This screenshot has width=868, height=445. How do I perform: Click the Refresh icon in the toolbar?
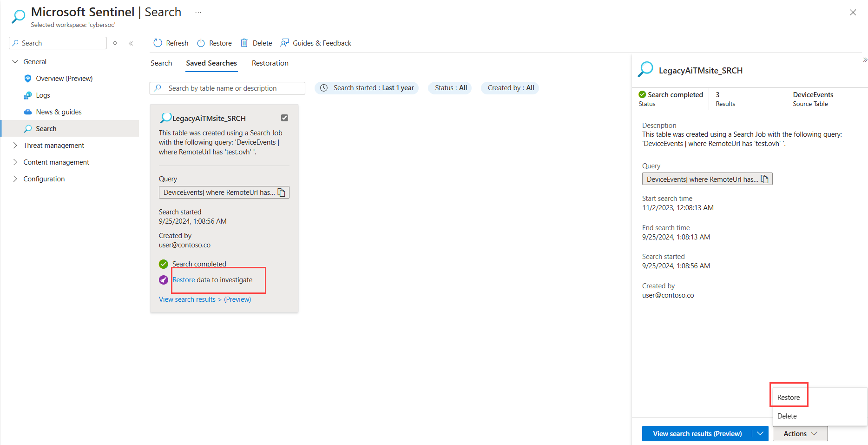[x=158, y=43]
